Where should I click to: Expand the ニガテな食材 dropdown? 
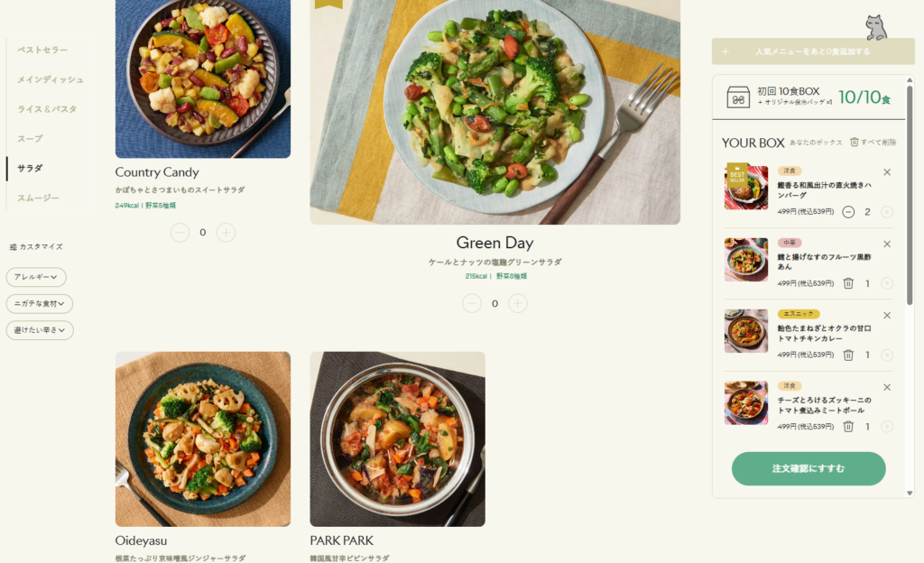(40, 304)
